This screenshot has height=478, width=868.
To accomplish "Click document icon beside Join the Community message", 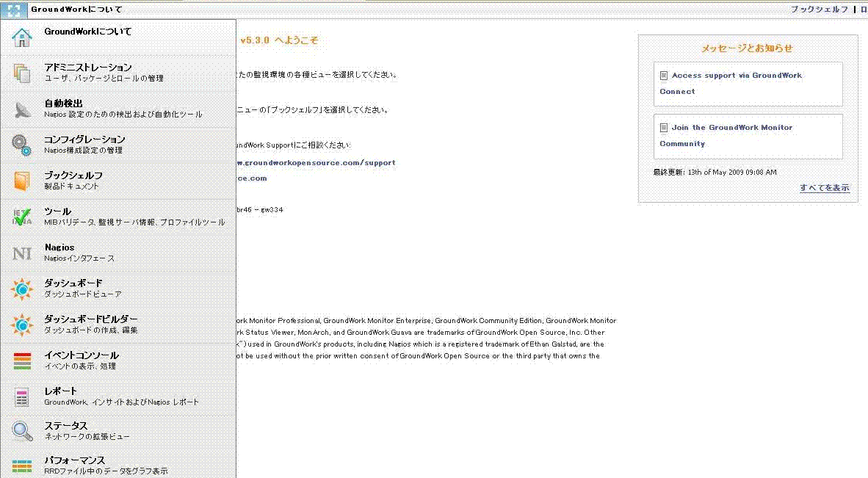I will pyautogui.click(x=664, y=127).
